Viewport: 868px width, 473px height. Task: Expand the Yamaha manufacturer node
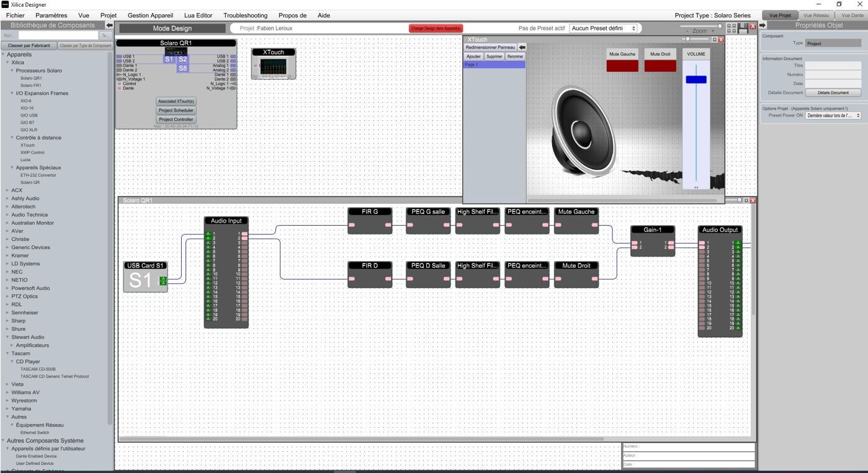pyautogui.click(x=7, y=409)
